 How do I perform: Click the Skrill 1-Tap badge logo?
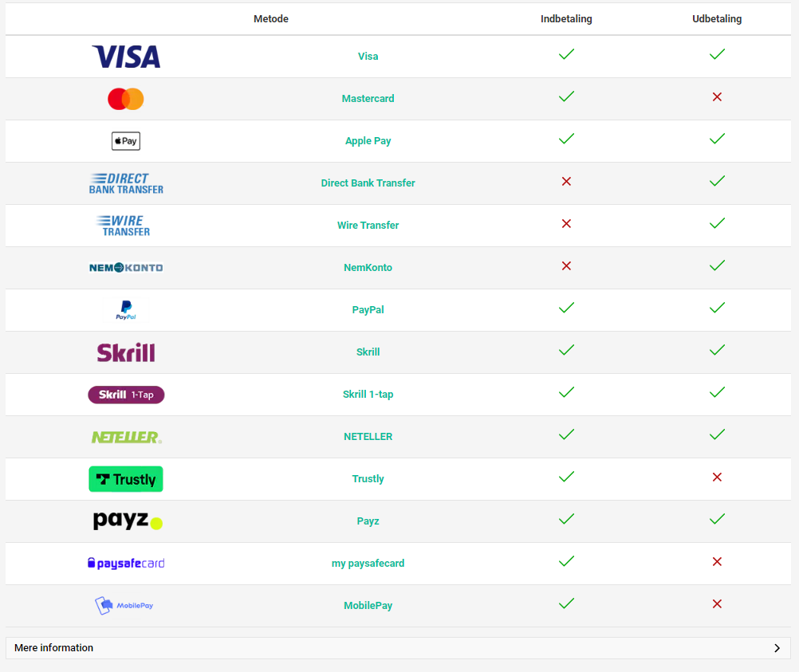click(x=126, y=395)
